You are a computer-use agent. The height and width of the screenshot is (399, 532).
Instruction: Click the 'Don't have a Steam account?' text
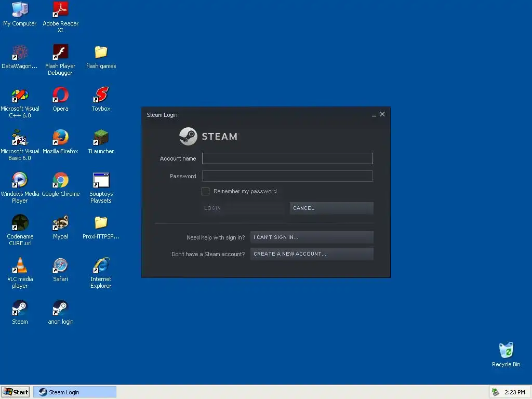tap(208, 254)
